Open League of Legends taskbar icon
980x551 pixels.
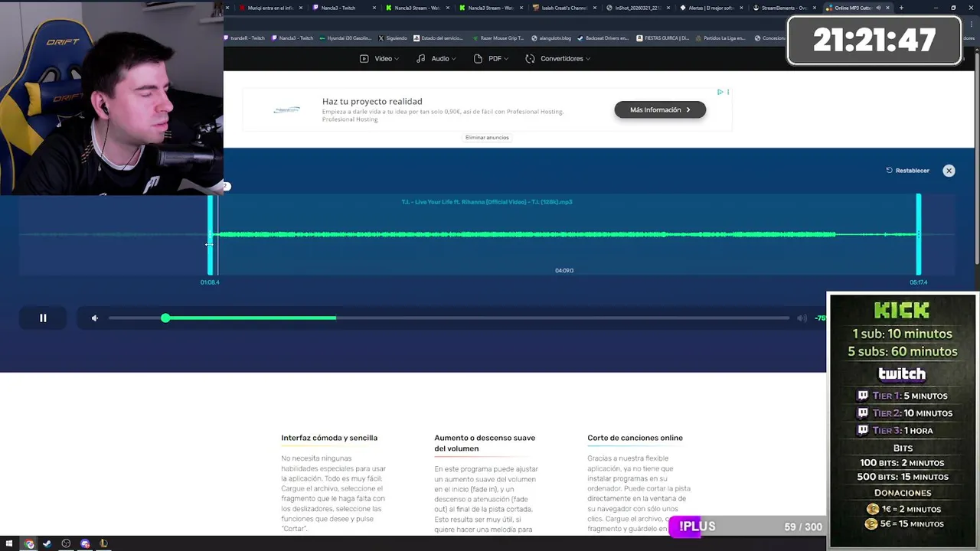(103, 543)
